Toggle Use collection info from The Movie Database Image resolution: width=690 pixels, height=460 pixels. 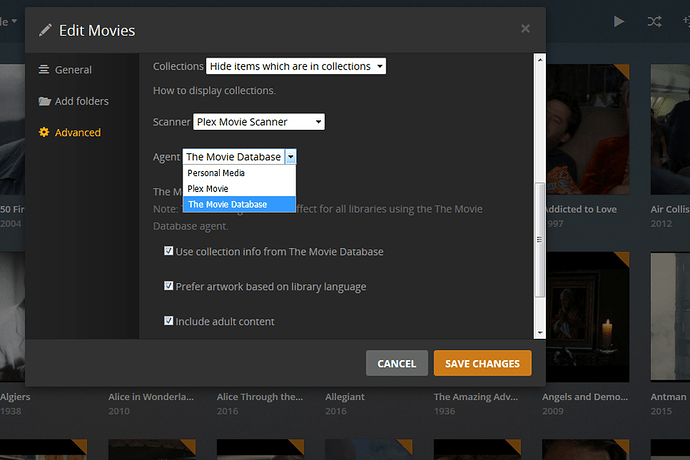click(168, 251)
